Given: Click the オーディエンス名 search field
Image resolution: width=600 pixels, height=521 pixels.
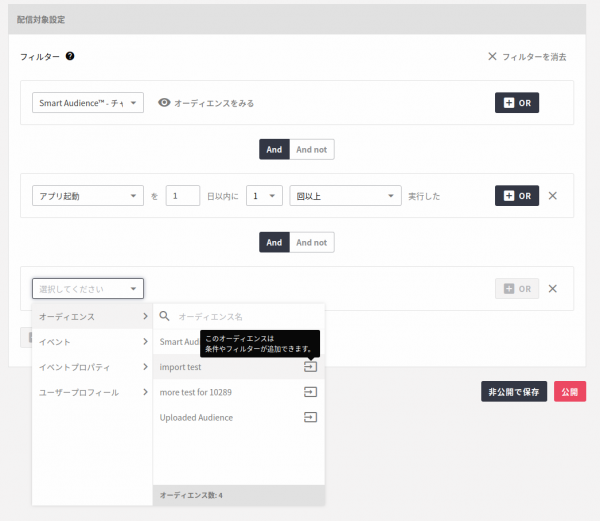Looking at the screenshot, I should [245, 316].
